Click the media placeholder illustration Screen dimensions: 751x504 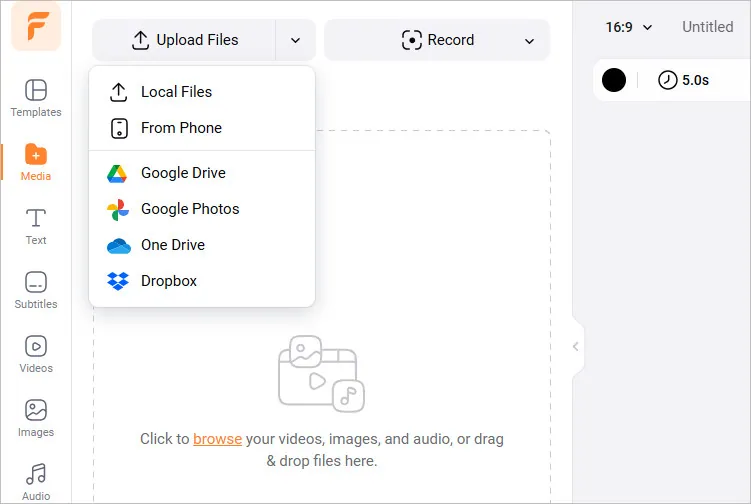[x=321, y=374]
